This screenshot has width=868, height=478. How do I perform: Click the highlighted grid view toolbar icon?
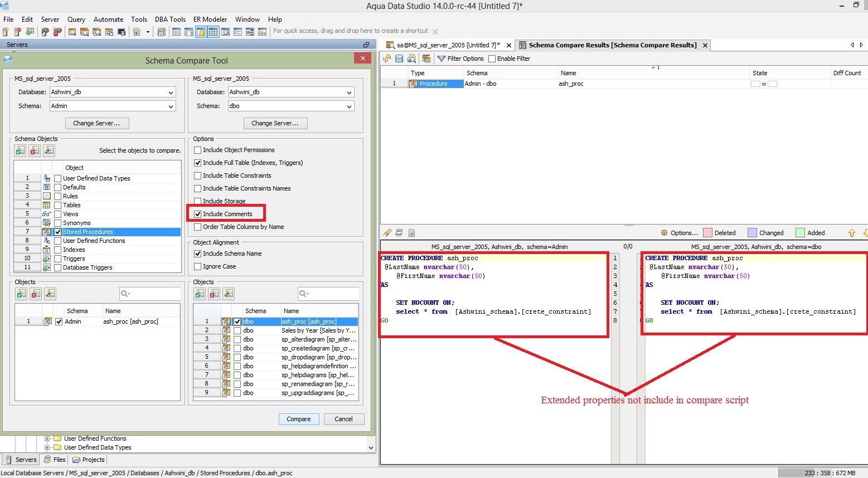(213, 32)
